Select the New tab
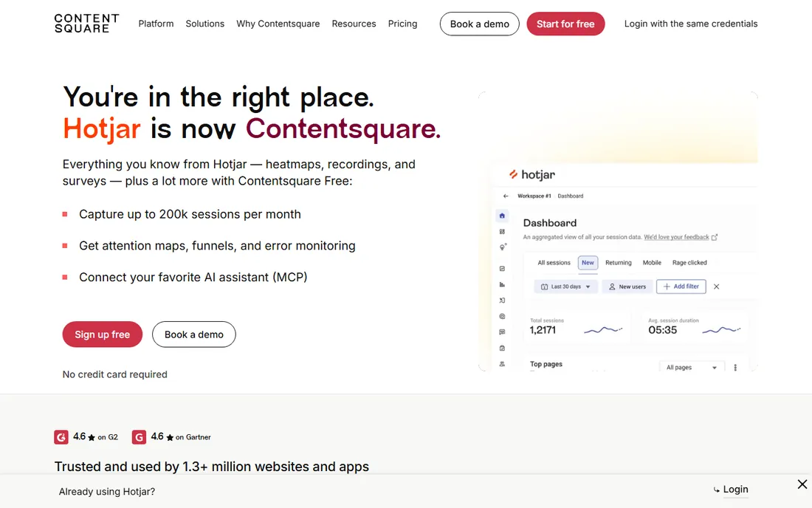 coord(588,263)
